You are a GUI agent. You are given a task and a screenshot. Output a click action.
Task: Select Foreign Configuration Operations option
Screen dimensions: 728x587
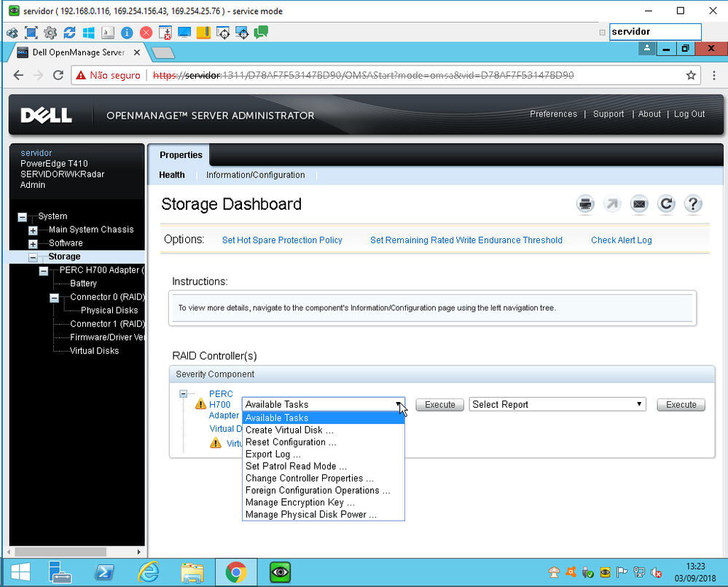point(323,490)
